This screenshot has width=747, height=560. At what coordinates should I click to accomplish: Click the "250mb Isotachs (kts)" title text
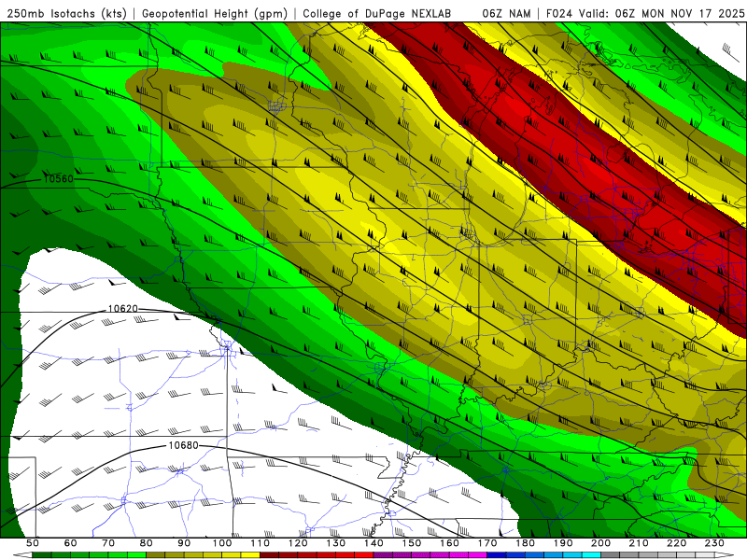coord(66,13)
